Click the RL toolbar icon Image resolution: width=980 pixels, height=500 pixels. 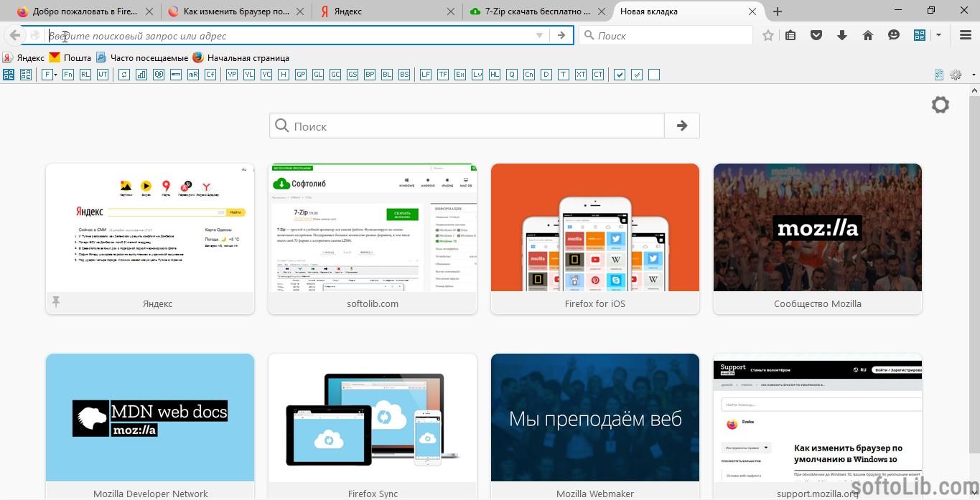click(x=85, y=75)
